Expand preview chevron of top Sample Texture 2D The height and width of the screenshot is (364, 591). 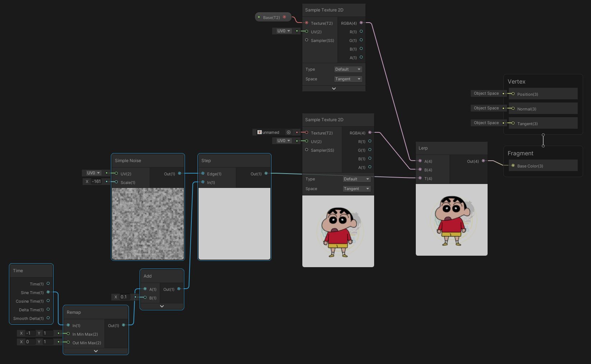coord(334,89)
